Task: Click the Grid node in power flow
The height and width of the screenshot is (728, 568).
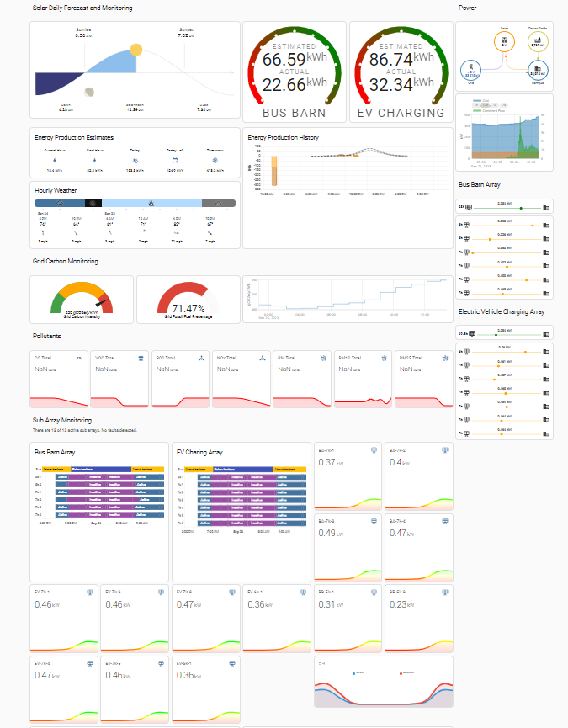Action: click(471, 71)
